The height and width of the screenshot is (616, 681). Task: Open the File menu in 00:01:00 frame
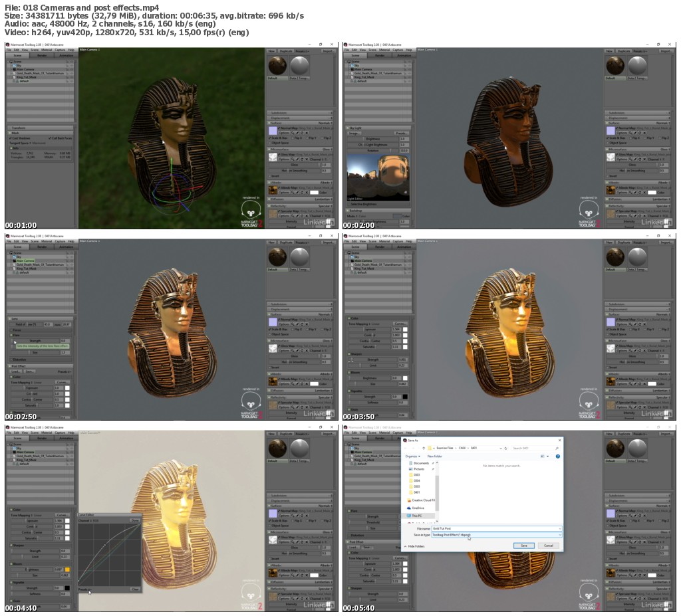[9, 50]
